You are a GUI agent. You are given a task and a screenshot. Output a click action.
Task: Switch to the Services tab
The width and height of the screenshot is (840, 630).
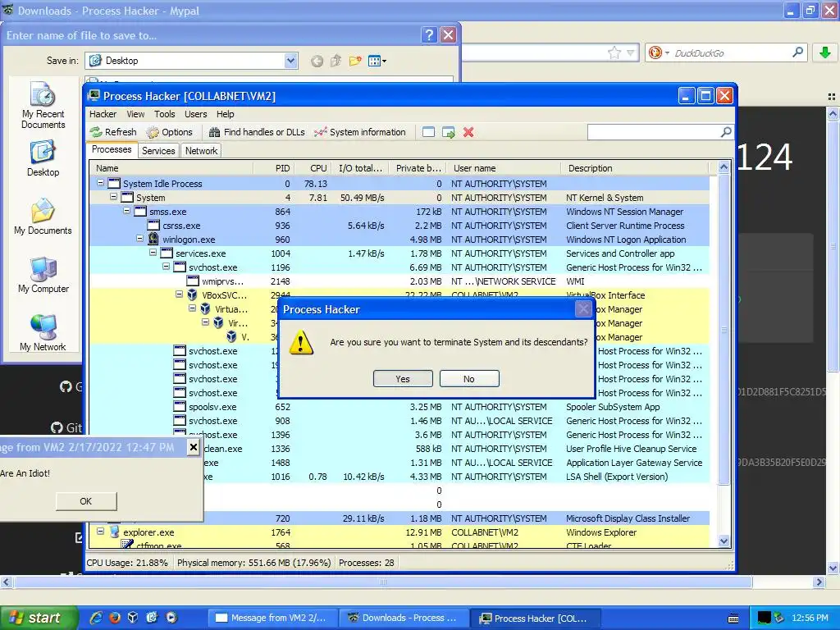(x=158, y=151)
